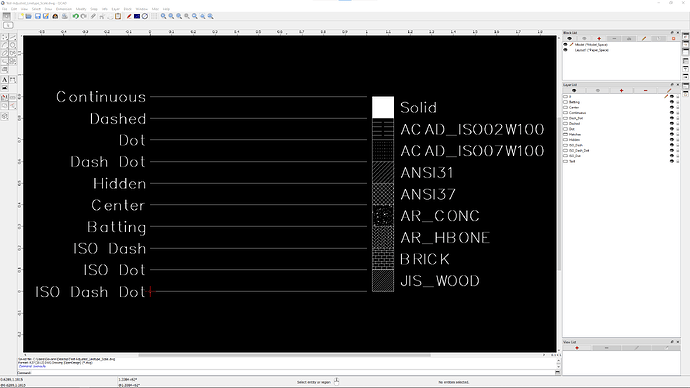Screen dimensions: 690x388
Task: Open the Layer menu
Action: click(116, 9)
